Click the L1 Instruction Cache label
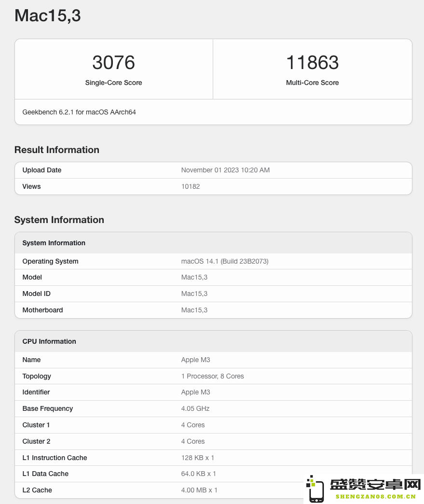 [55, 458]
